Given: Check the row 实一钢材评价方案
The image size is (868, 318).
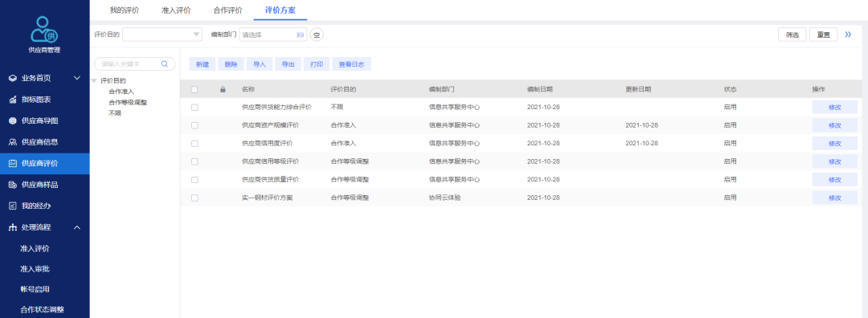Looking at the screenshot, I should coord(194,198).
